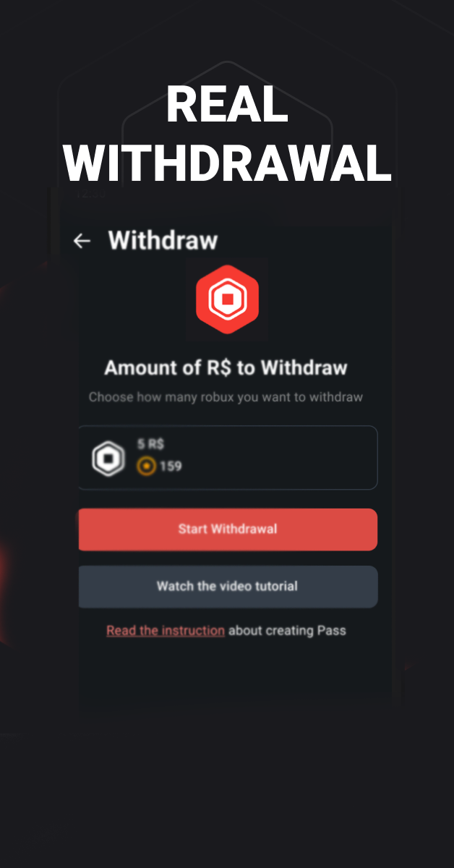Click the Withdraw page title
454x868 pixels.
163,240
